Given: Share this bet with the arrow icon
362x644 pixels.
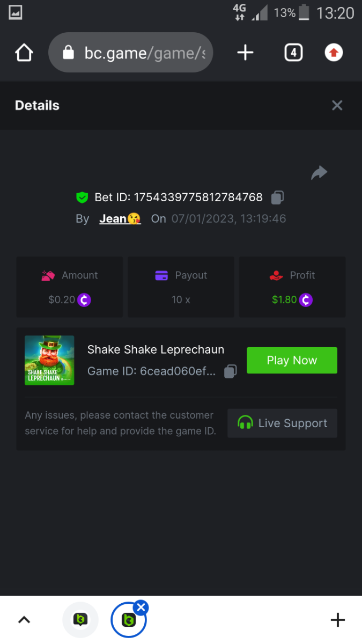Looking at the screenshot, I should click(x=319, y=173).
